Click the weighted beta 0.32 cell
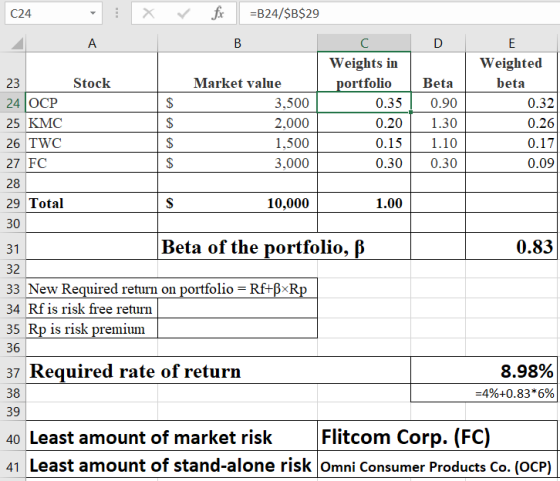The image size is (560, 481). tap(511, 103)
